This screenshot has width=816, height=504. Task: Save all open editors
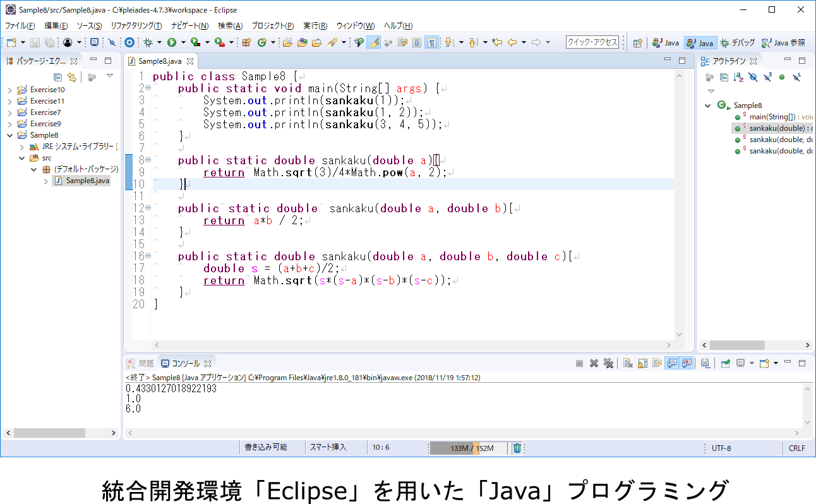coord(49,42)
